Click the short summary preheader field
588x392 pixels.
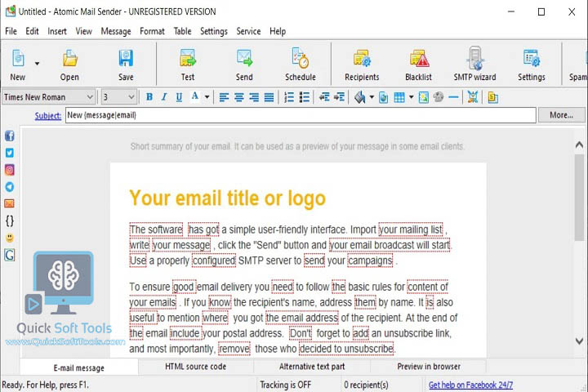coord(297,146)
